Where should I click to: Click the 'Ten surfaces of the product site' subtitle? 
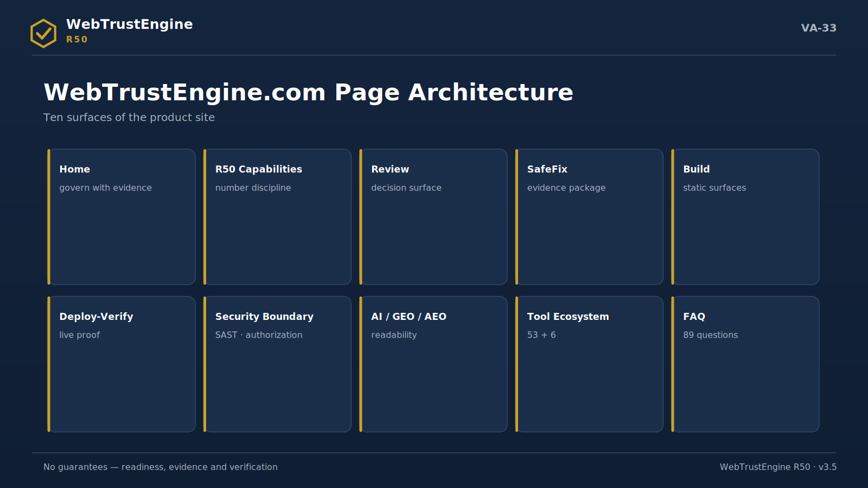pos(129,117)
